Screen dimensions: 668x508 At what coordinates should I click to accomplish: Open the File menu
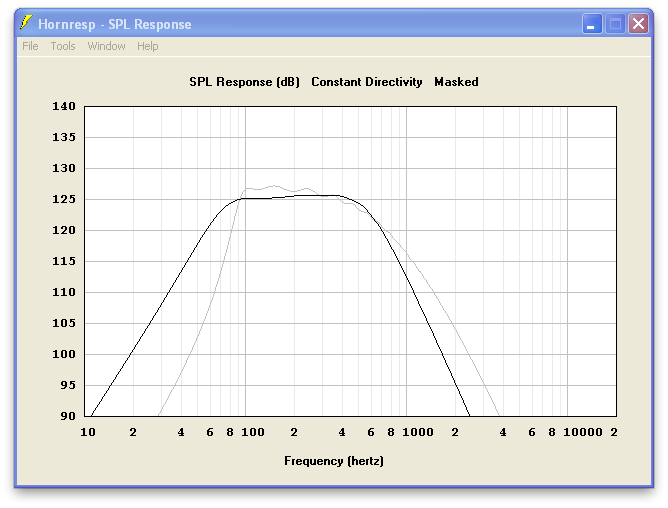(30, 46)
